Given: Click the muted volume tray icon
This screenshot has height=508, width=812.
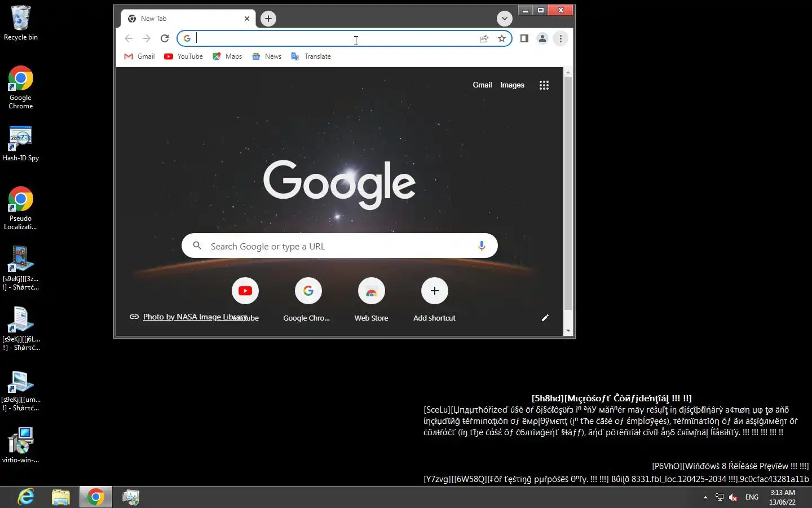Looking at the screenshot, I should [x=733, y=497].
